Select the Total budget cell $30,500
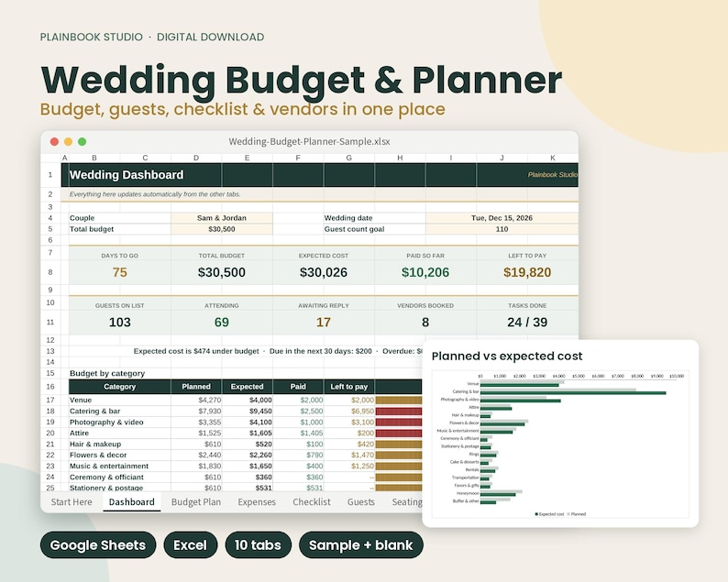This screenshot has height=582, width=728. coord(222,229)
